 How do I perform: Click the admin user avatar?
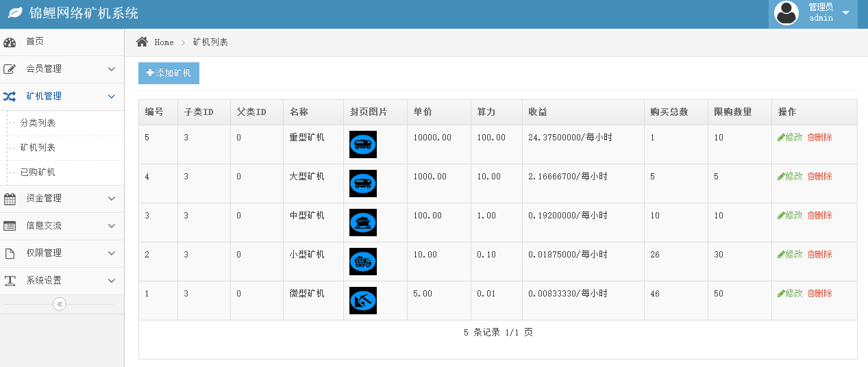pos(786,13)
